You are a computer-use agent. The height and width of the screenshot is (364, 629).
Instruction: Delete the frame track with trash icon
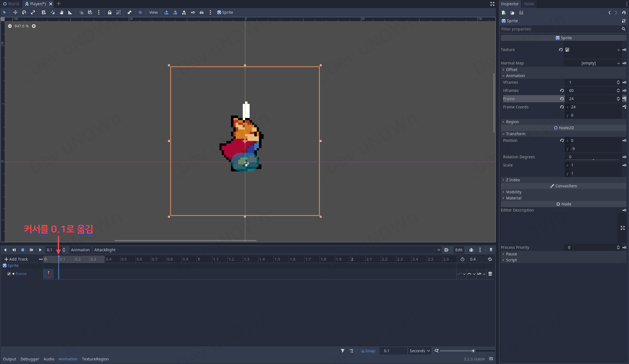(490, 274)
